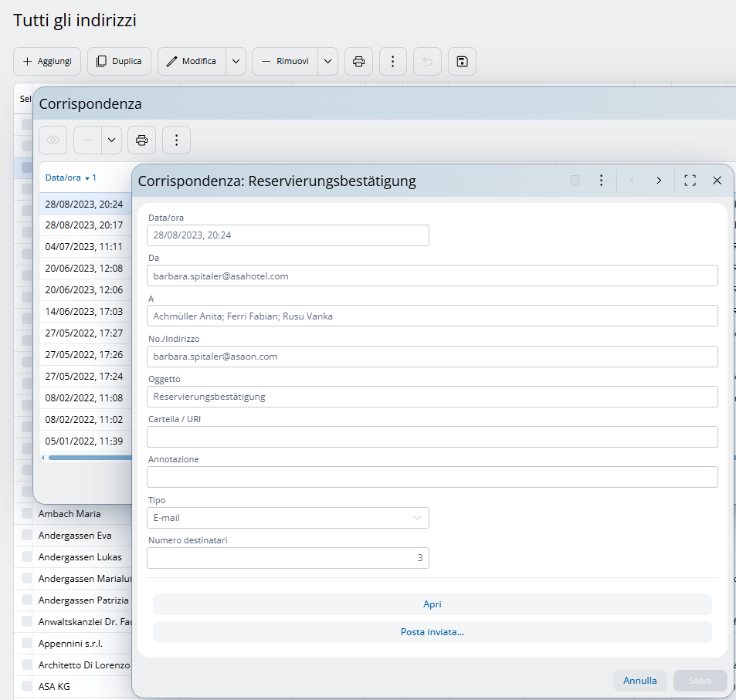736x700 pixels.
Task: Toggle fullscreen for the correspondence dialog
Action: click(x=690, y=181)
